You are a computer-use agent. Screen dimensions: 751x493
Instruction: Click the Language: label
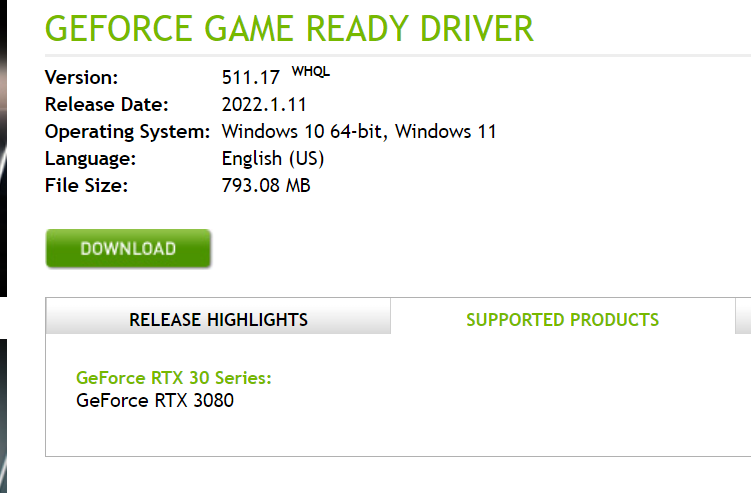pos(91,159)
